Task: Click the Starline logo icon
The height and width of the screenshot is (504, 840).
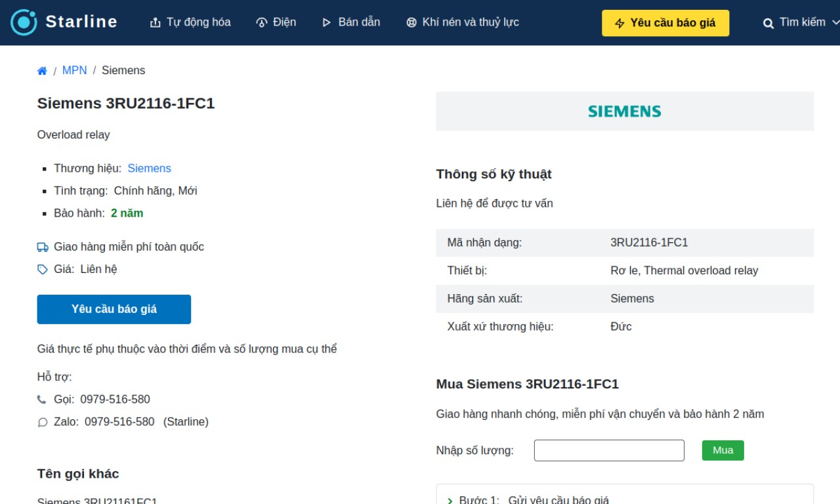Action: coord(24,22)
